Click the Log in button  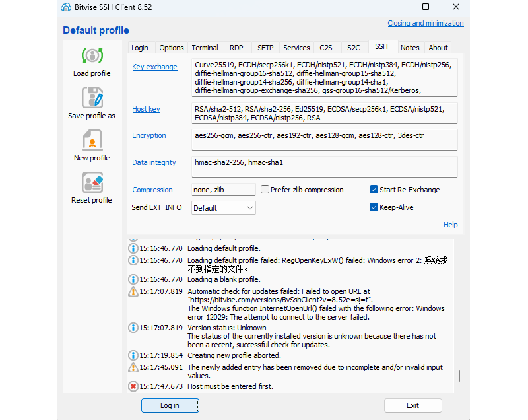click(x=170, y=405)
